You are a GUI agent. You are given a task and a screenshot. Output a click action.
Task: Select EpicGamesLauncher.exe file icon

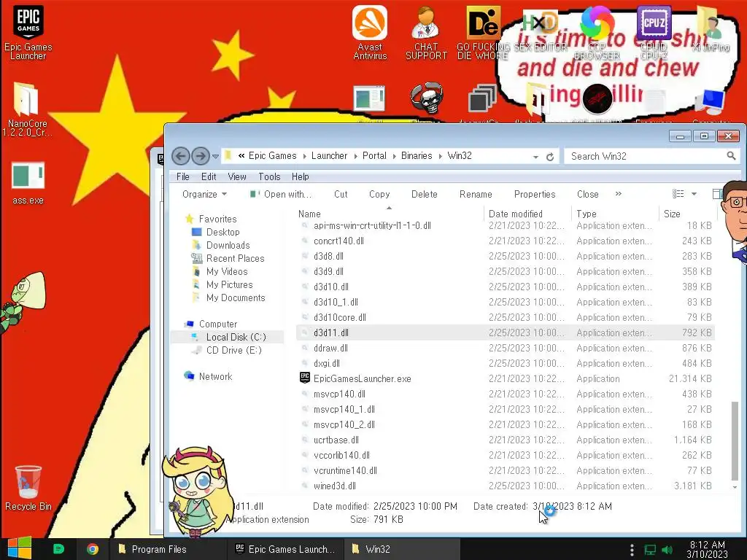point(305,378)
